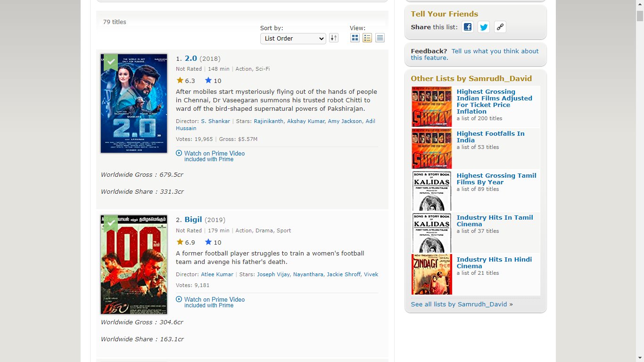Share this list on Facebook
Image resolution: width=644 pixels, height=362 pixels.
click(468, 27)
